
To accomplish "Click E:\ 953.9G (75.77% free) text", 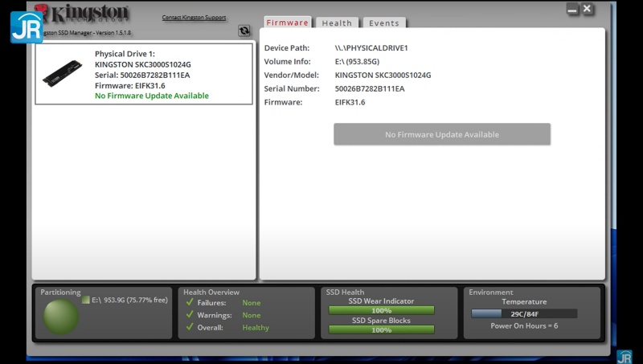I will tap(129, 300).
